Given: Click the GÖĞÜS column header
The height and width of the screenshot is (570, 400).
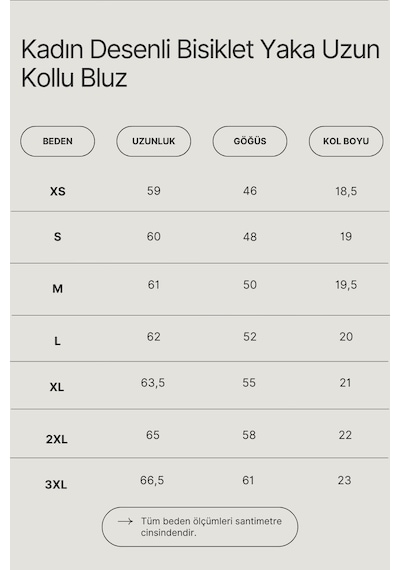Looking at the screenshot, I should [250, 141].
